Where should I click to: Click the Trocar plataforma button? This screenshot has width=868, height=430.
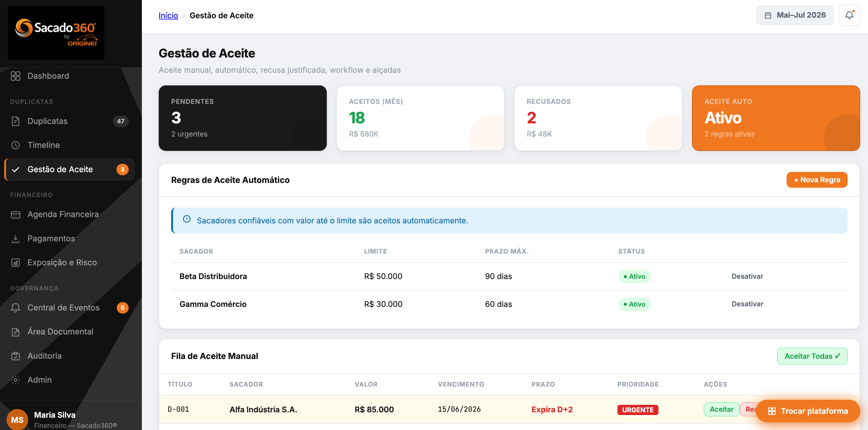click(x=808, y=411)
